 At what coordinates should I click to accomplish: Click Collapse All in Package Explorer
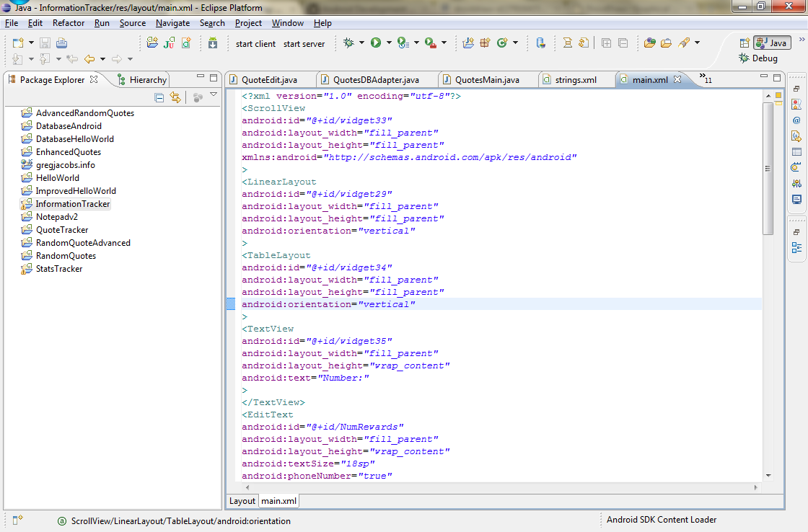(159, 97)
